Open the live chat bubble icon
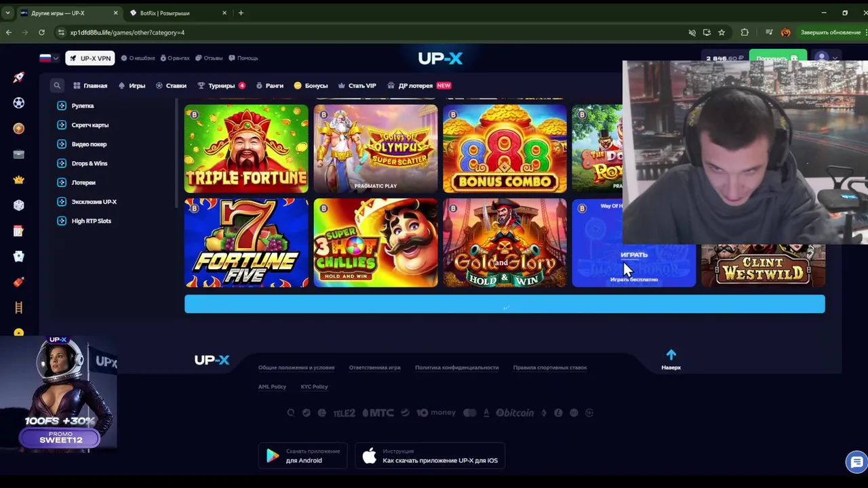Viewport: 868px width, 488px height. click(856, 462)
